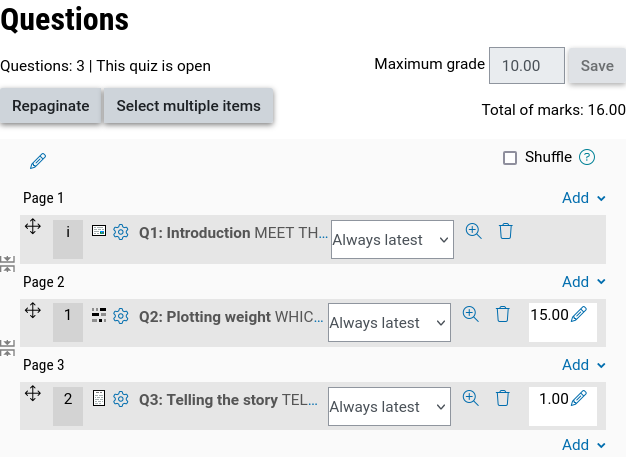Screen dimensions: 626x466
Task: Open the Always latest dropdown for Q2
Action: (388, 323)
